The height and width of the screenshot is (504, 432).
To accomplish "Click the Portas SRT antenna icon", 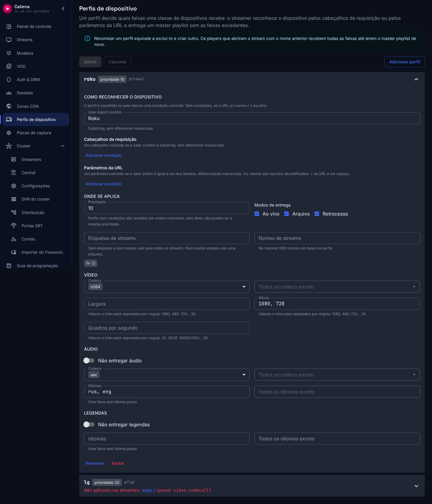I will click(x=14, y=226).
